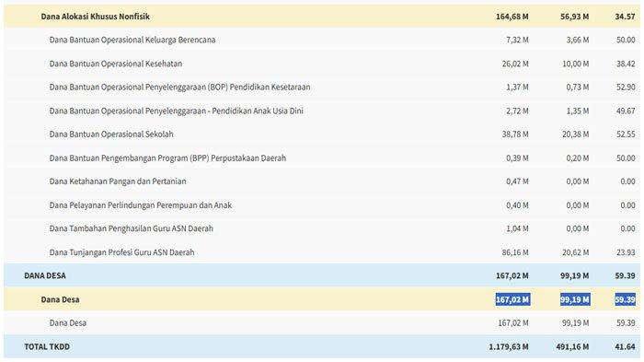Screen dimensions: 644x362
Task: Click the total budget value '1.179,63 M'
Action: tap(509, 346)
